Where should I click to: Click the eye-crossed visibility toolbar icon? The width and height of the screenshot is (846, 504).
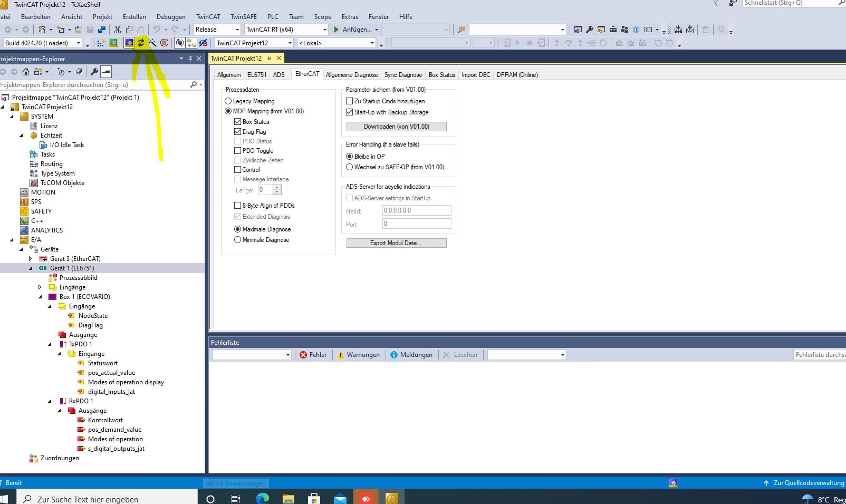tap(203, 43)
